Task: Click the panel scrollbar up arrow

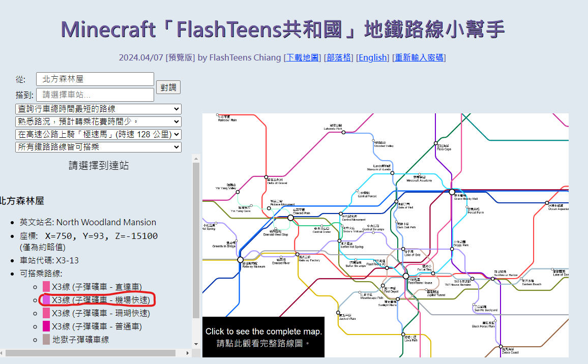Action: pos(196,159)
